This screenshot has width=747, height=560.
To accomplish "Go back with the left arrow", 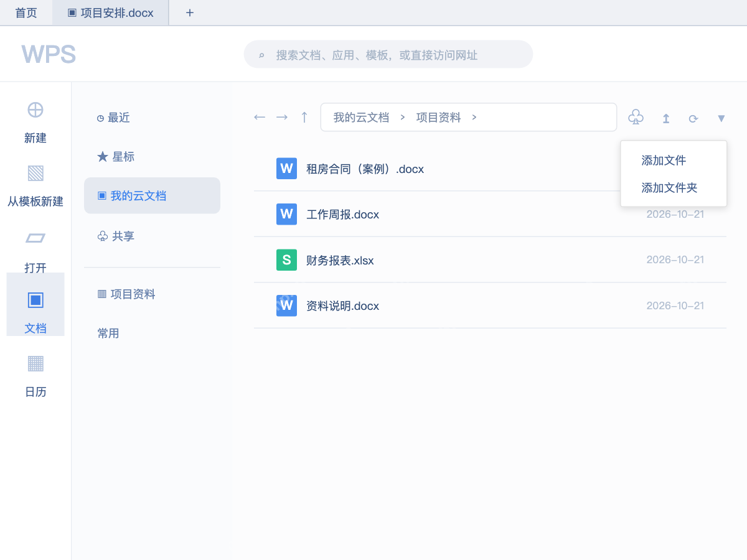I will (260, 117).
